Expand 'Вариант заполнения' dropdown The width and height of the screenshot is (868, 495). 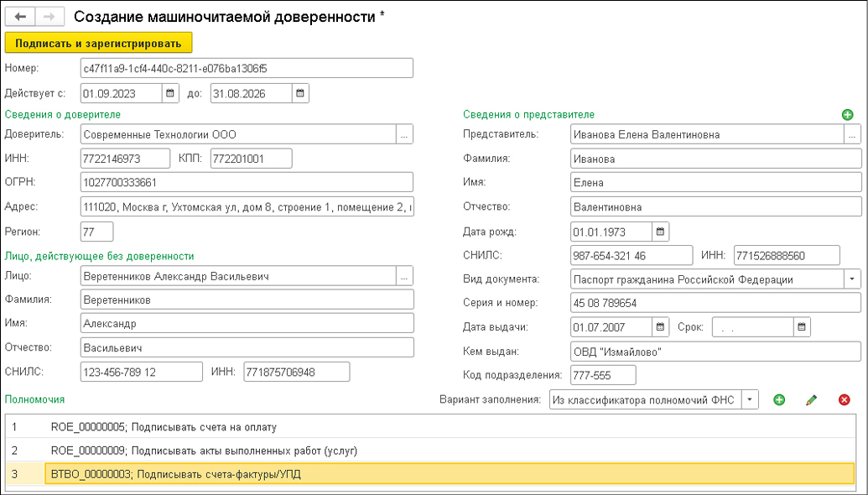pos(751,400)
